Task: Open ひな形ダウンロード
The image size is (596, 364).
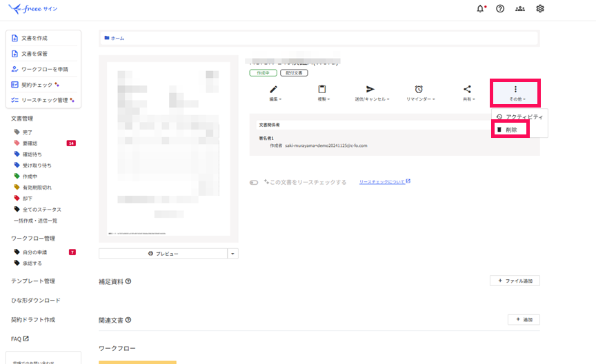Action: click(36, 301)
